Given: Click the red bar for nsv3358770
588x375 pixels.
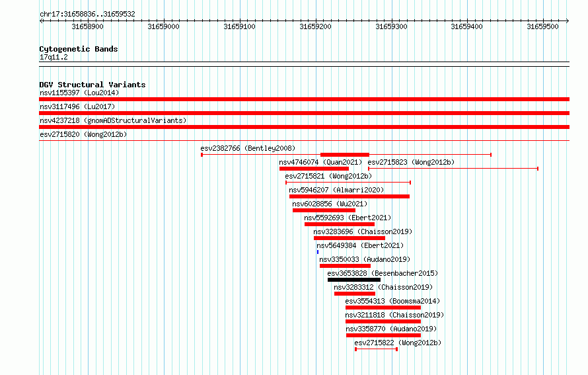Looking at the screenshot, I should [384, 335].
